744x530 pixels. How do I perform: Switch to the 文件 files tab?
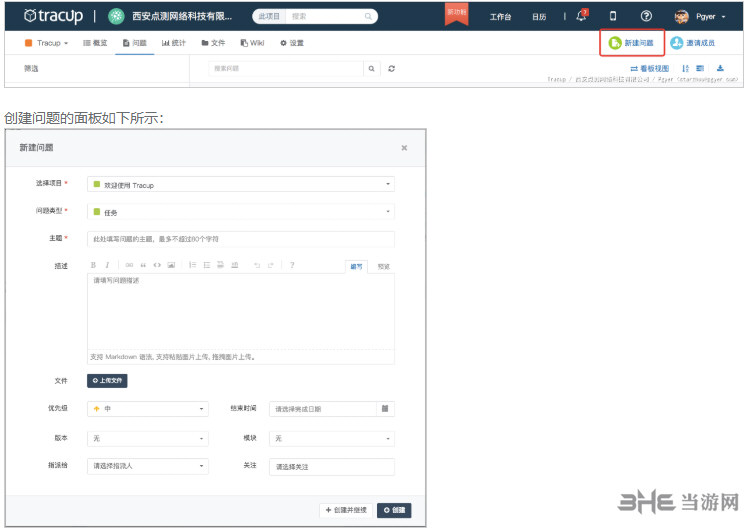coord(213,43)
